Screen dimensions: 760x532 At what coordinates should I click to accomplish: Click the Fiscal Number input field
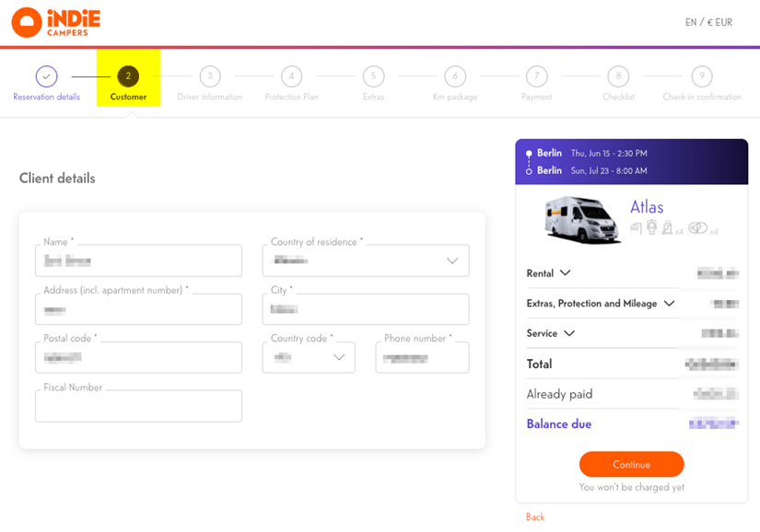[138, 406]
